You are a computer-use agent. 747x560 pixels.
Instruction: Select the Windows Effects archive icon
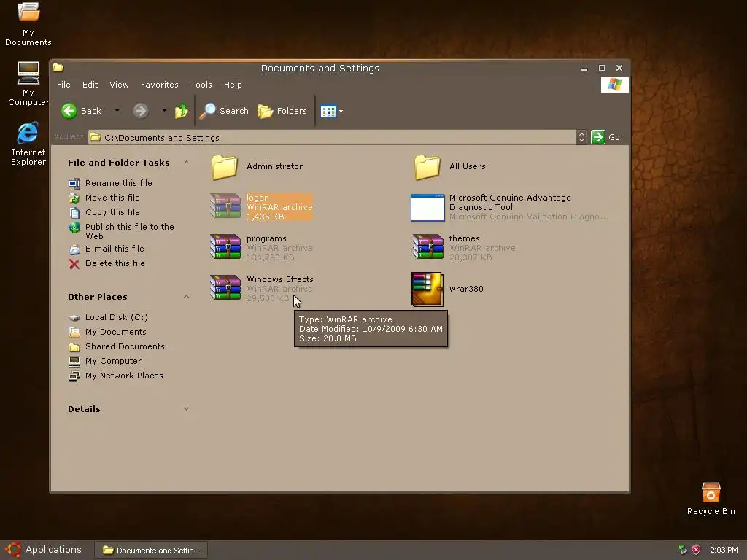(x=225, y=287)
